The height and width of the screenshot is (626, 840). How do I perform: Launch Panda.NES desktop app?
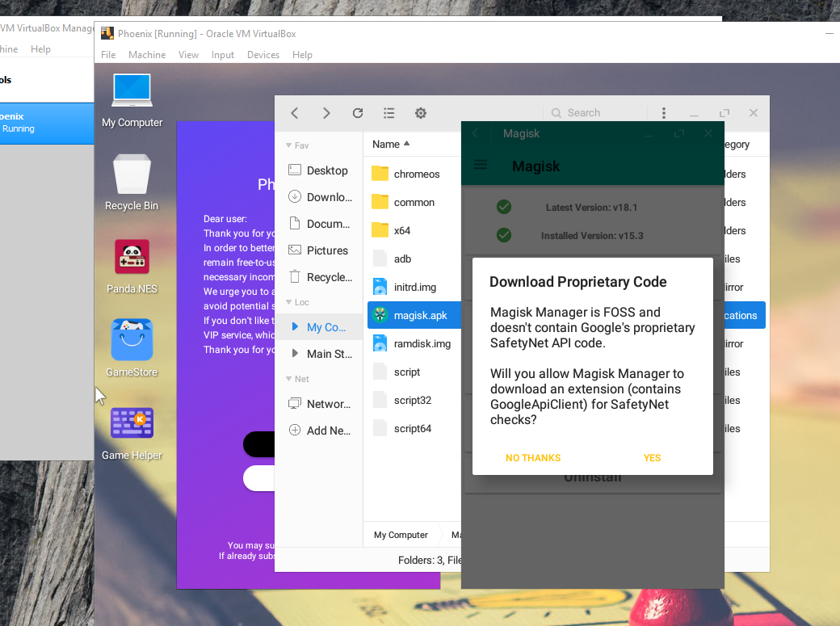132,267
